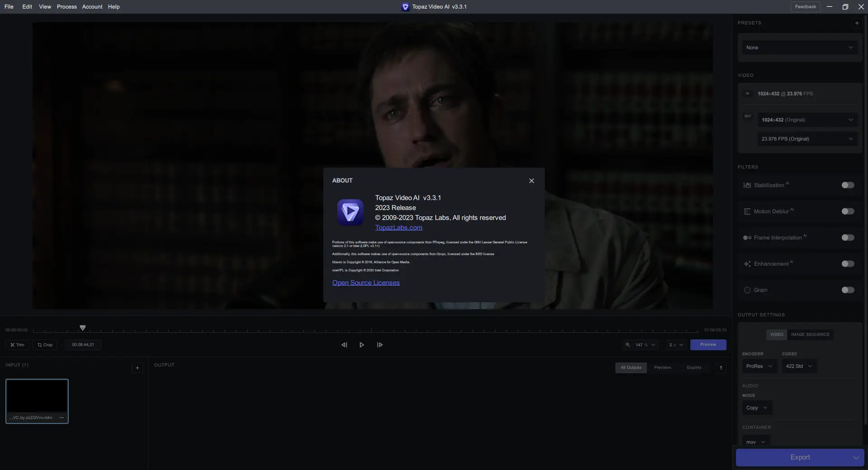This screenshot has height=470, width=868.
Task: Open the File menu
Action: (x=9, y=7)
